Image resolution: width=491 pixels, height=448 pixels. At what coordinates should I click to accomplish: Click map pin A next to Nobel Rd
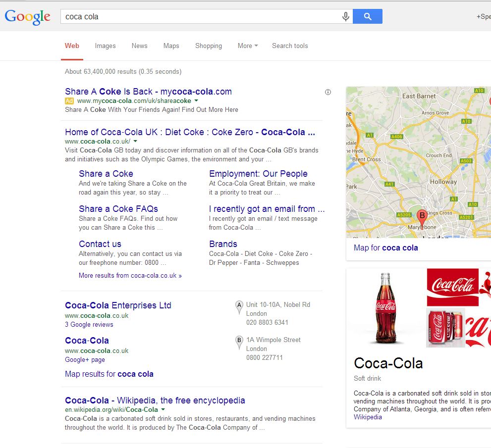(x=239, y=307)
